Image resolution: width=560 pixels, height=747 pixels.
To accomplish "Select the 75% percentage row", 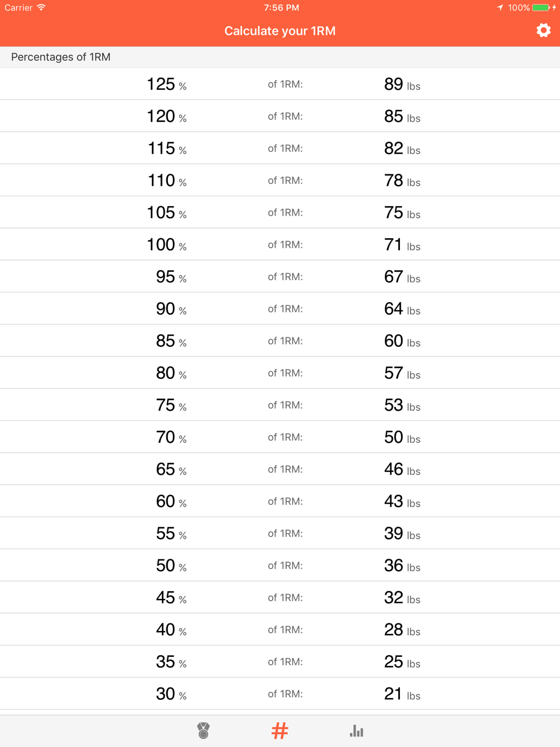I will 280,405.
